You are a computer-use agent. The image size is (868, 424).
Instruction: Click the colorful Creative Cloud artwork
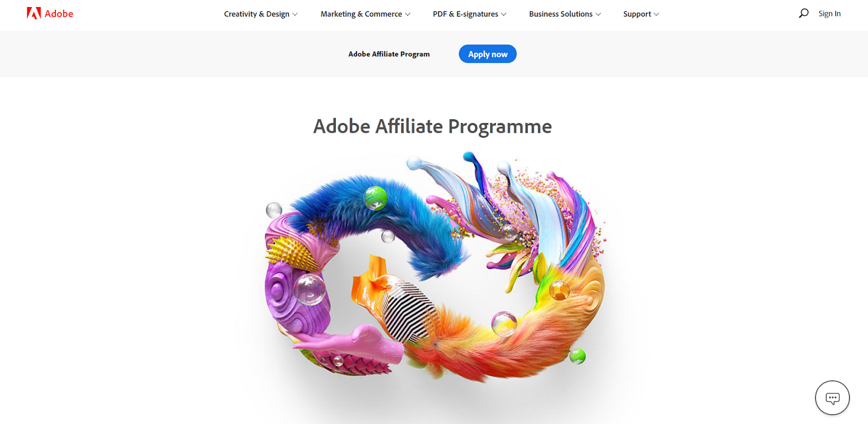(x=435, y=267)
